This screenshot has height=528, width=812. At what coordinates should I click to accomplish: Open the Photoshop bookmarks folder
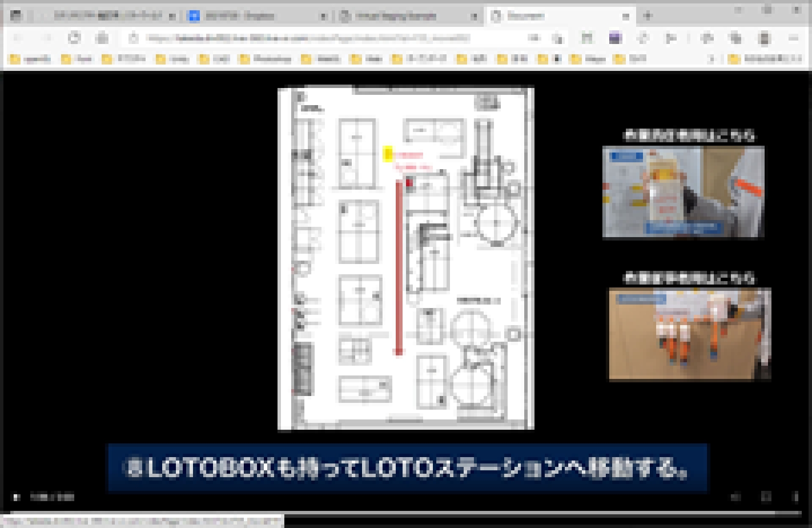pos(265,59)
